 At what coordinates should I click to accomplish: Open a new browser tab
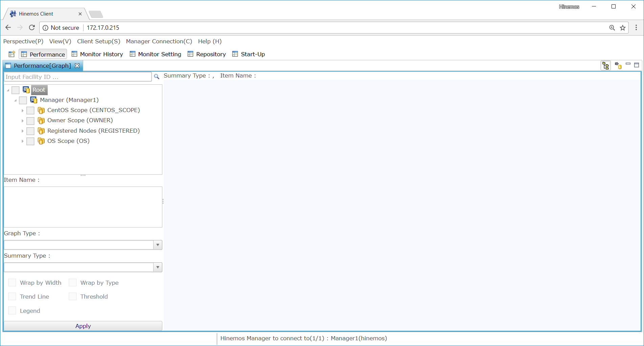(x=96, y=14)
